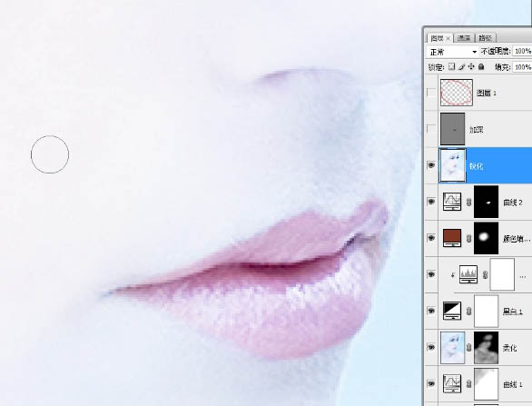532x406 pixels.
Task: Enable lock transparent pixels icon
Action: (451, 66)
